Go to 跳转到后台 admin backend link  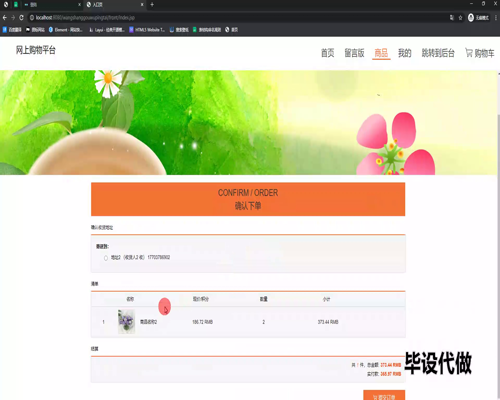[438, 53]
